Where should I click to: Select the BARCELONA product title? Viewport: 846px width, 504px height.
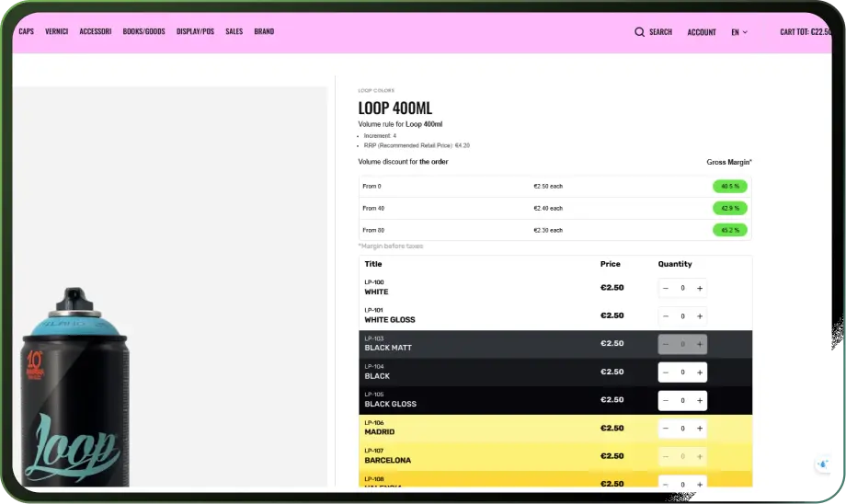[387, 460]
